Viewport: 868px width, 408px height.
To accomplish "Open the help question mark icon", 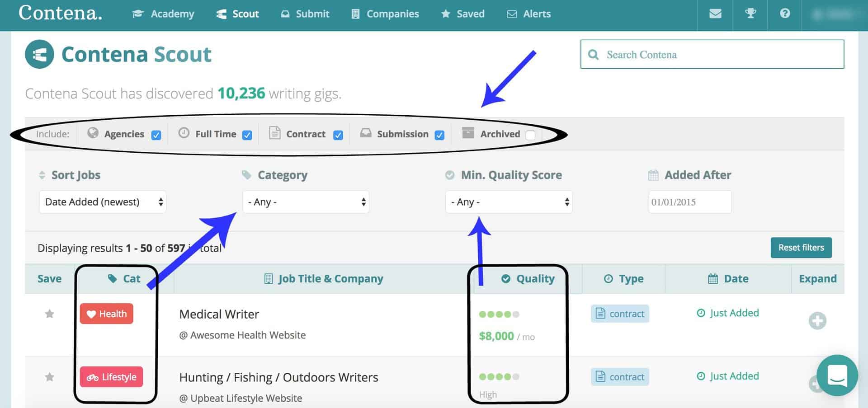I will click(x=785, y=14).
